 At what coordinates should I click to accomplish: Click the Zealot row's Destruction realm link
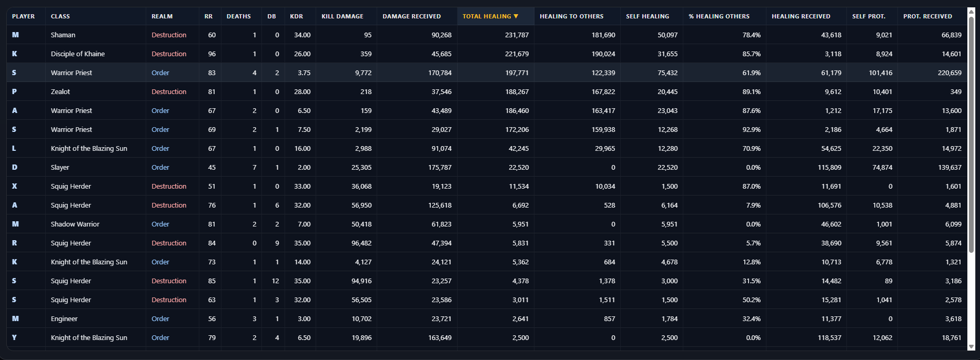[169, 91]
